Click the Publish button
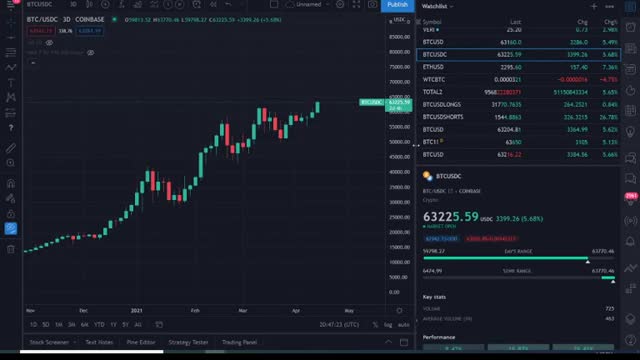 pyautogui.click(x=397, y=5)
